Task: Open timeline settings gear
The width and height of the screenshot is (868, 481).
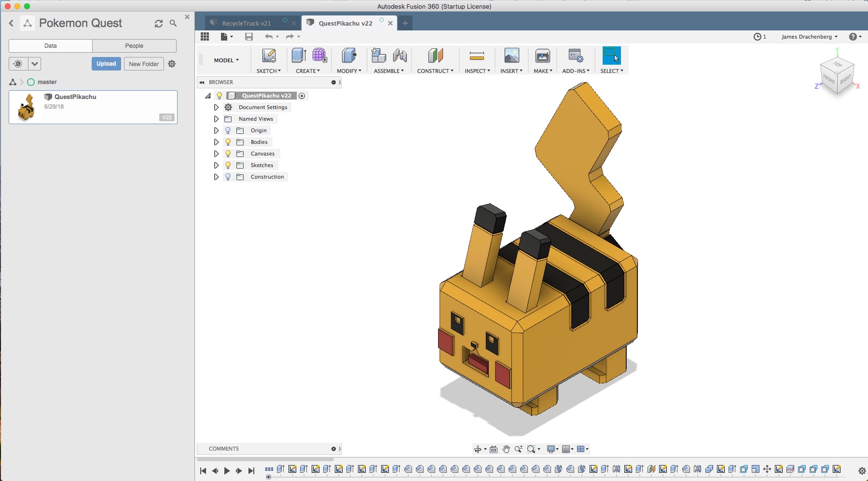Action: click(x=862, y=471)
